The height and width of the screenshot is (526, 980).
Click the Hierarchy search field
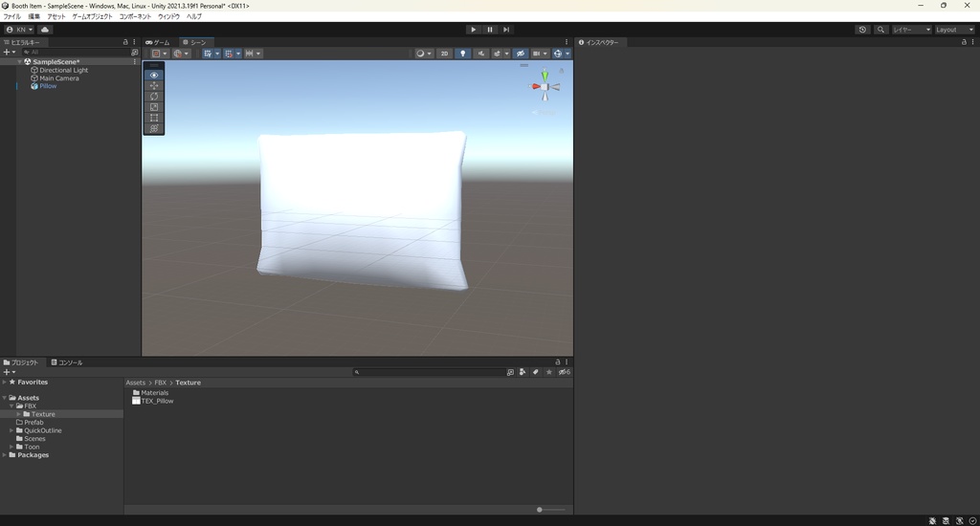tap(75, 53)
